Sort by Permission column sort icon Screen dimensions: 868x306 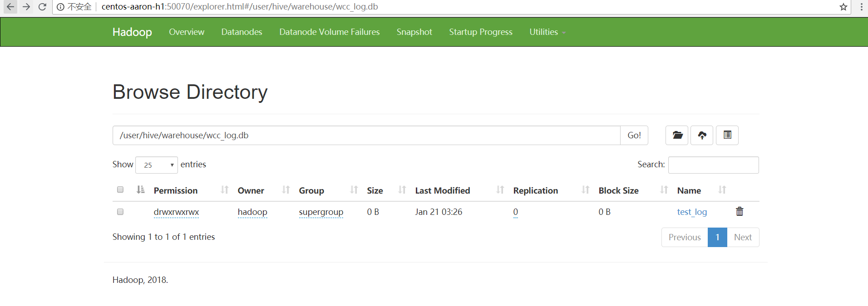225,190
